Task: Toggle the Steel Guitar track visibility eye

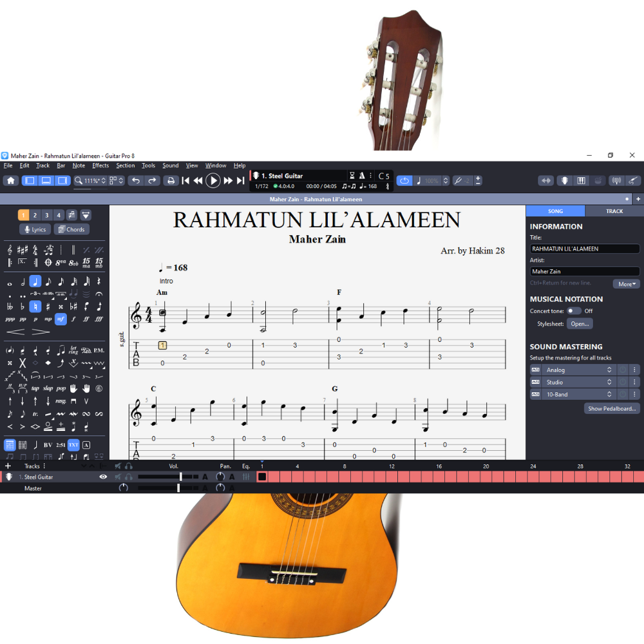Action: (103, 477)
